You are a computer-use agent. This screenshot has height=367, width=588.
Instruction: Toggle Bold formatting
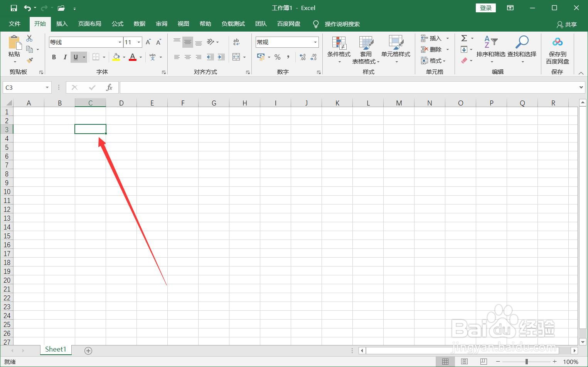pyautogui.click(x=54, y=57)
